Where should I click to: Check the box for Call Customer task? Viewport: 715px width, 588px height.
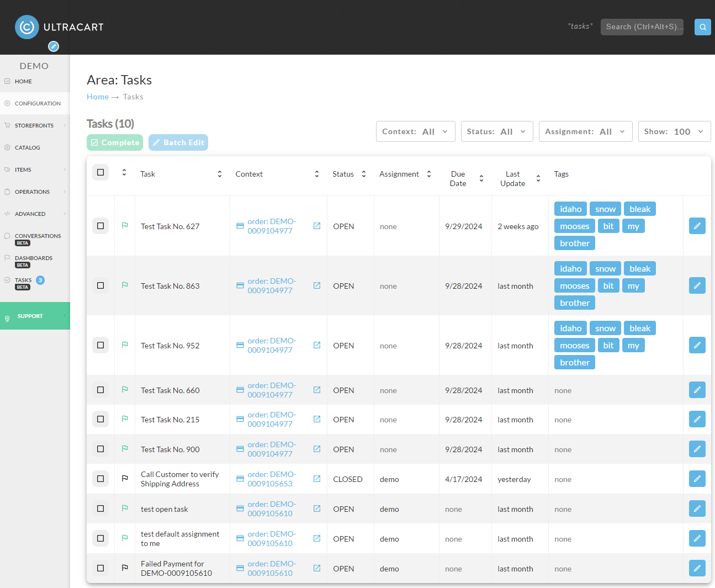100,479
